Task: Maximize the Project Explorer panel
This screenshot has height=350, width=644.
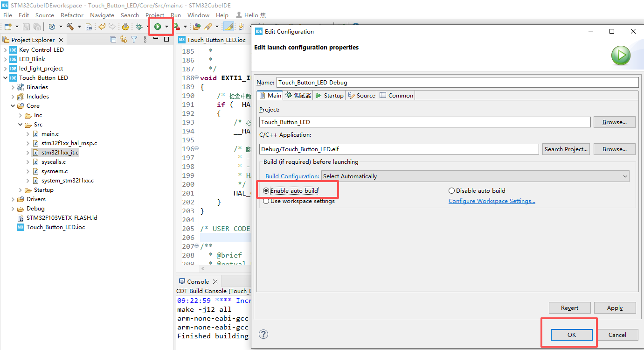Action: 166,39
